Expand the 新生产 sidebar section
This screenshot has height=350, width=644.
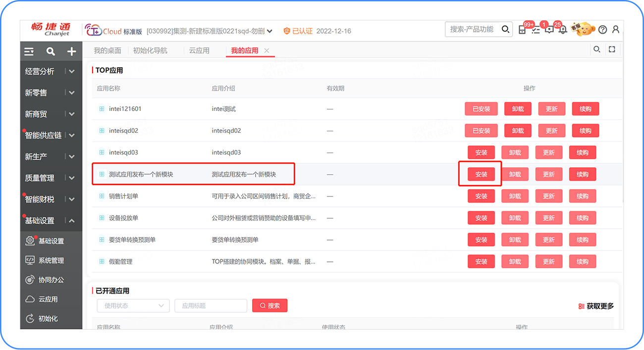point(72,156)
